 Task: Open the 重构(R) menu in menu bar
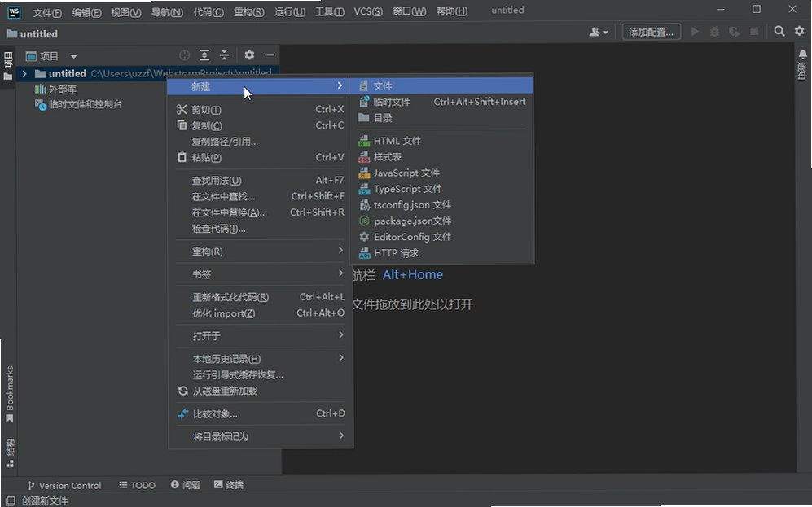tap(248, 12)
